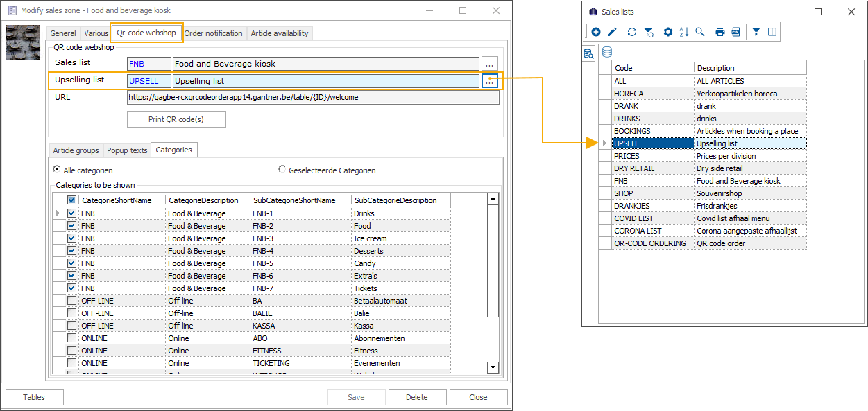Click the printer icon
The height and width of the screenshot is (411, 868).
pos(720,32)
